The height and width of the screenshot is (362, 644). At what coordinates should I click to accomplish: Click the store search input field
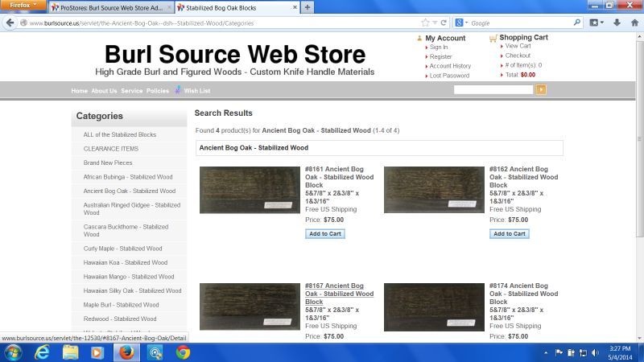(493, 89)
